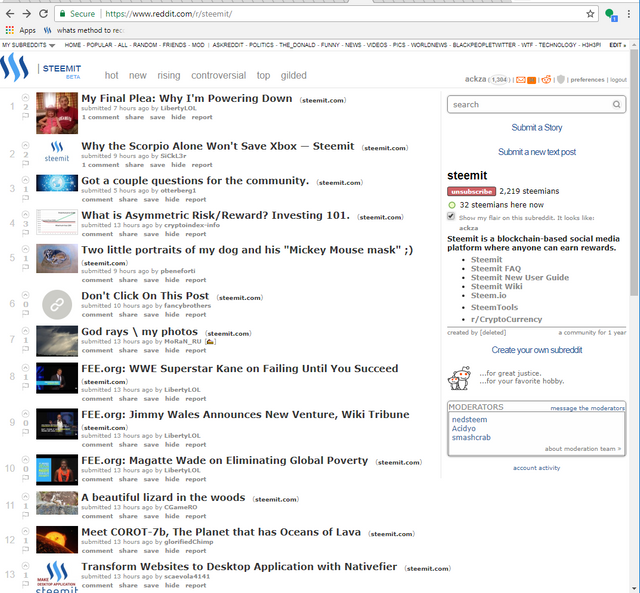
Task: Open the r/CryptoCurrency sidebar link
Action: [507, 319]
